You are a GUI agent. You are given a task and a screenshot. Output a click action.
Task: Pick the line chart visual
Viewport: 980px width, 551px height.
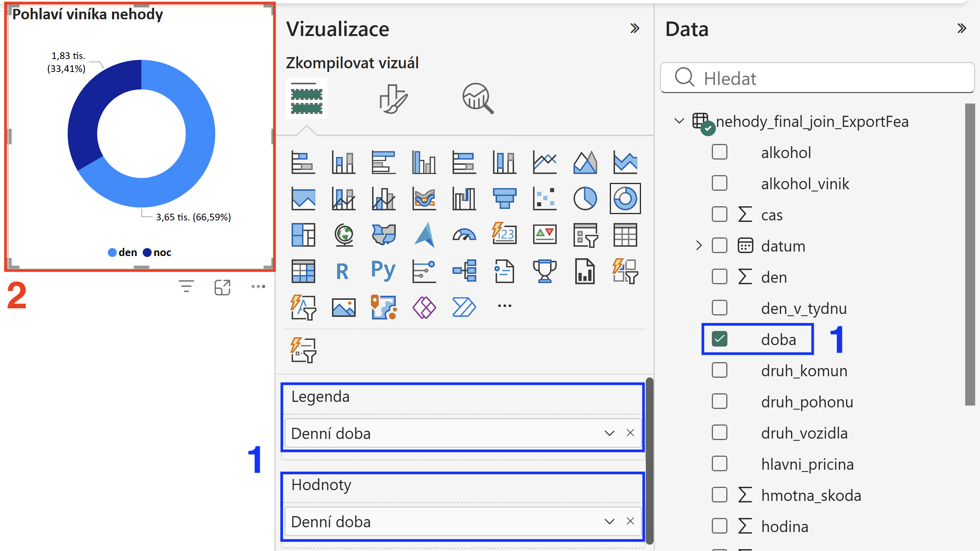[545, 162]
